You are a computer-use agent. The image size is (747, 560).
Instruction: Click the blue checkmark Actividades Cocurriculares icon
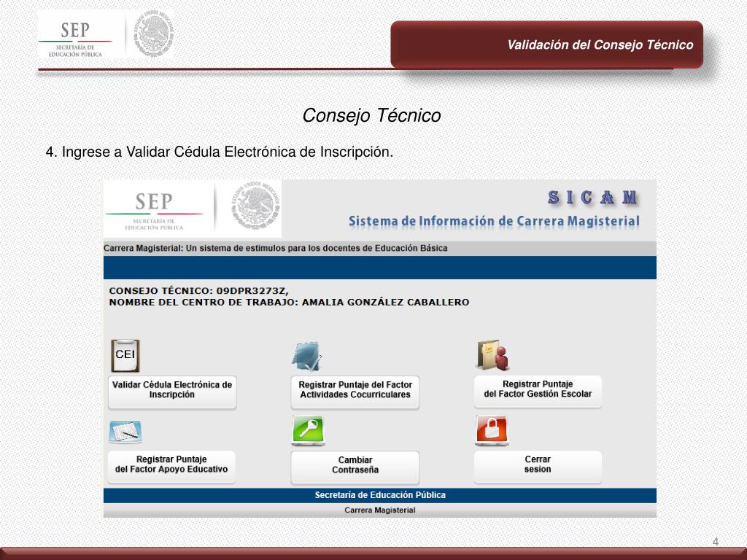[x=307, y=356]
